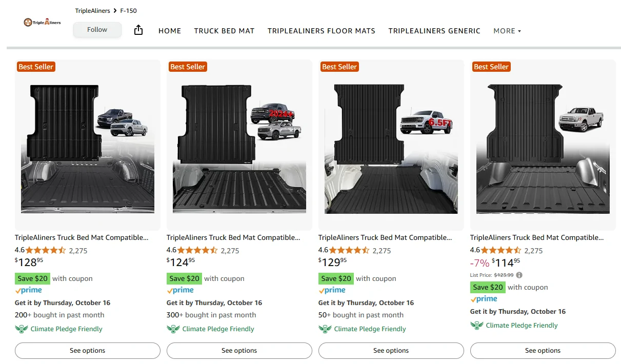621x364 pixels.
Task: Click See options for the $128.95 mat
Action: coord(88,351)
